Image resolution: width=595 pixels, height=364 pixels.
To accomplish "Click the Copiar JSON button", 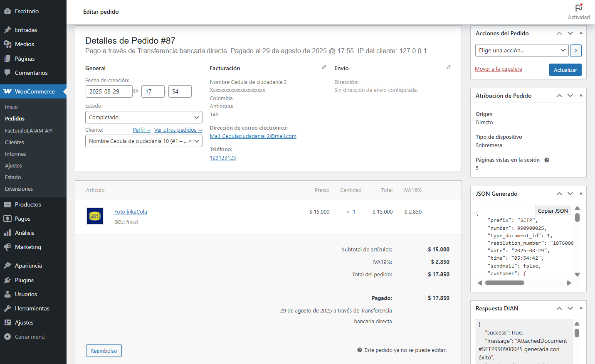I will [553, 211].
